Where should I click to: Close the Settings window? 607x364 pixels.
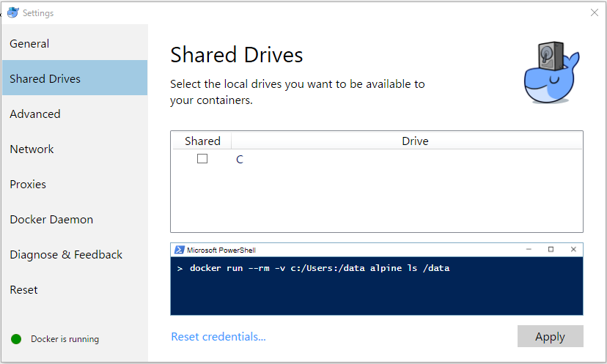point(595,12)
